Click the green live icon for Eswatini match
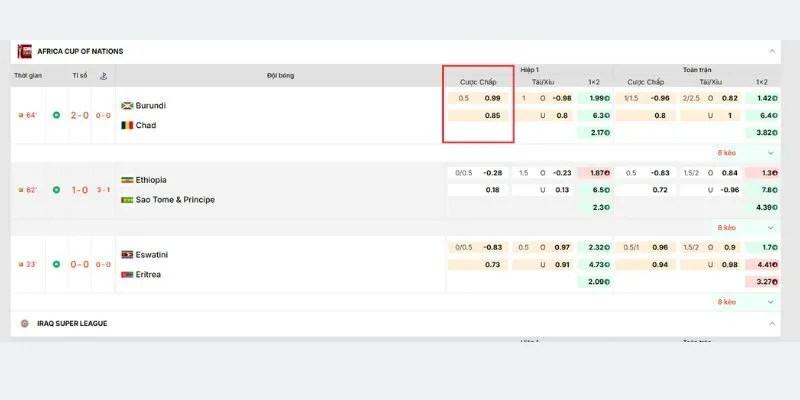The height and width of the screenshot is (400, 800). coord(56,264)
